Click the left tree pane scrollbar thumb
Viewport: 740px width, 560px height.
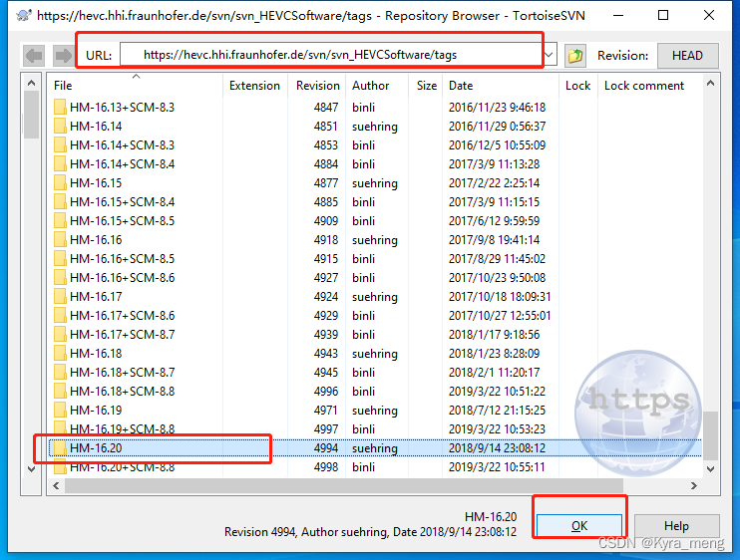[x=31, y=115]
